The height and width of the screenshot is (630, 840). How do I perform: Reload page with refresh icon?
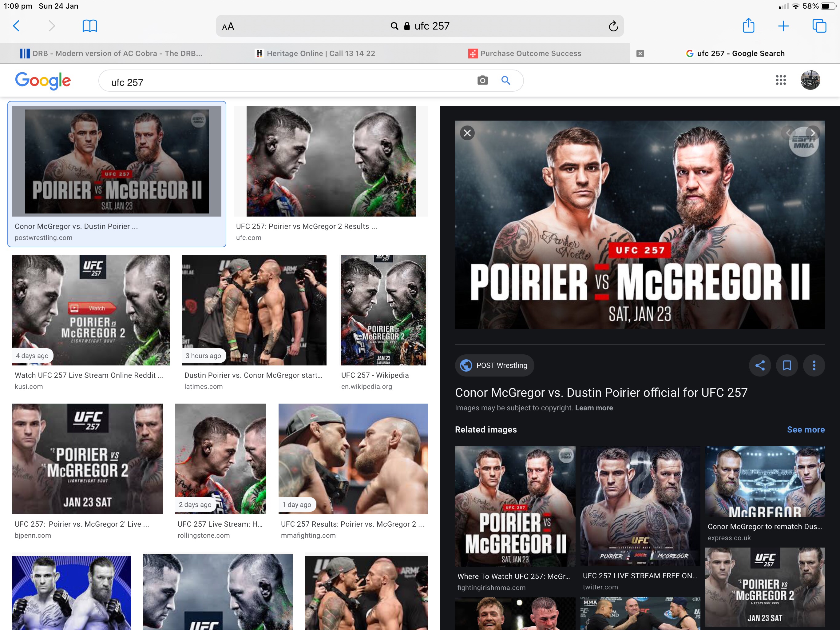[x=613, y=26]
